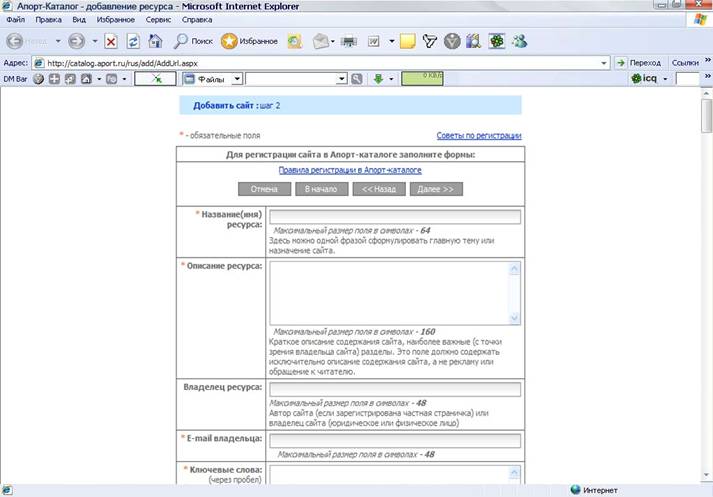Click the 'Добавить сайт' heading text
Screen dimensions: 713x497
point(223,105)
